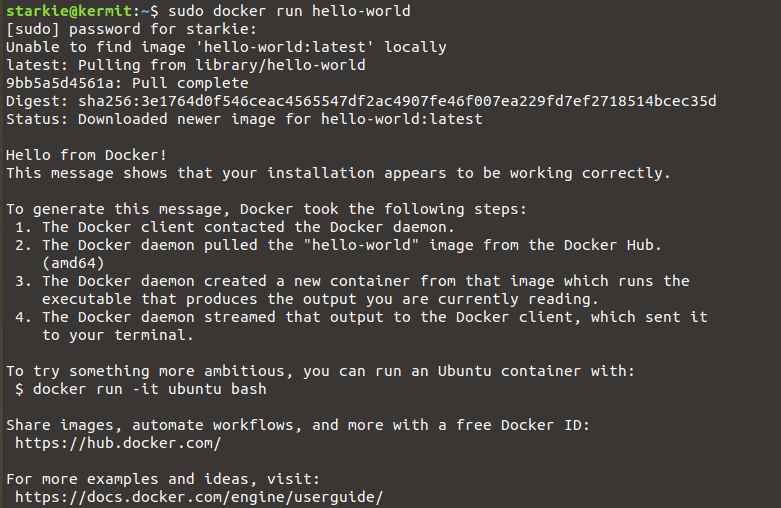The width and height of the screenshot is (781, 508).
Task: Click the 'installation appears to be working correctly' line
Action: click(338, 173)
